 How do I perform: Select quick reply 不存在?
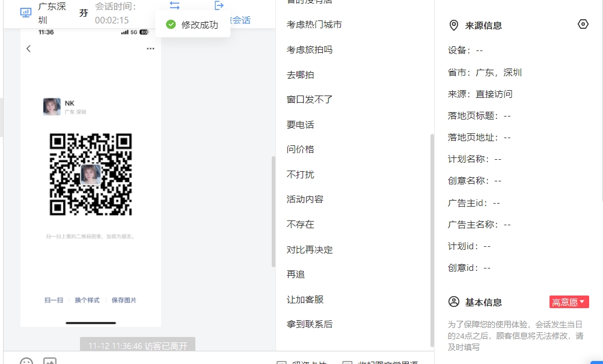click(x=301, y=224)
